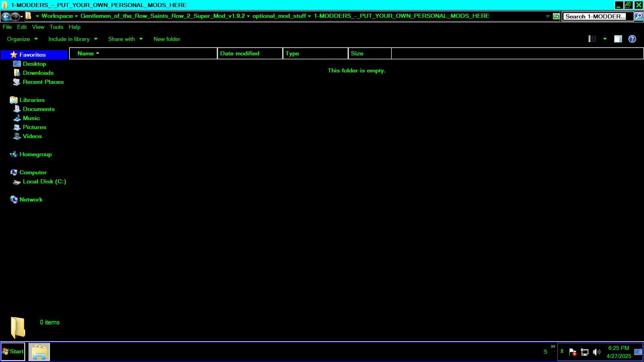The height and width of the screenshot is (362, 644).
Task: Expand the Workspace breadcrumb dropdown arrow
Action: pos(76,16)
